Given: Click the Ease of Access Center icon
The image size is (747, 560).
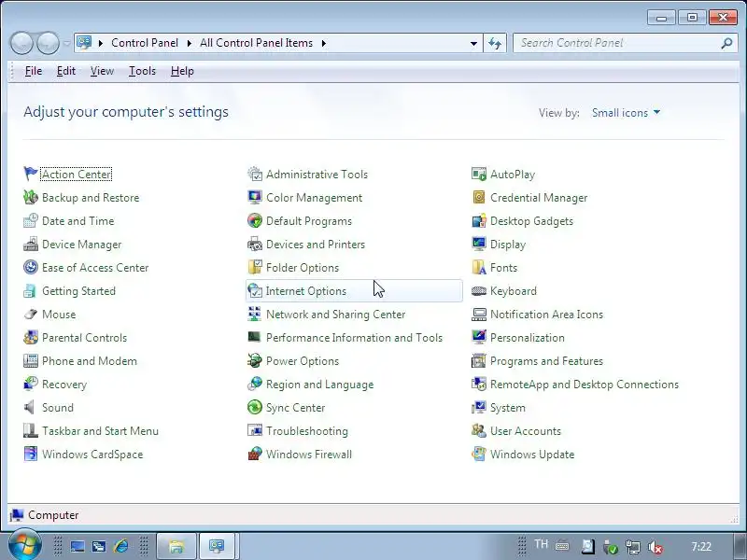Looking at the screenshot, I should click(x=31, y=267).
